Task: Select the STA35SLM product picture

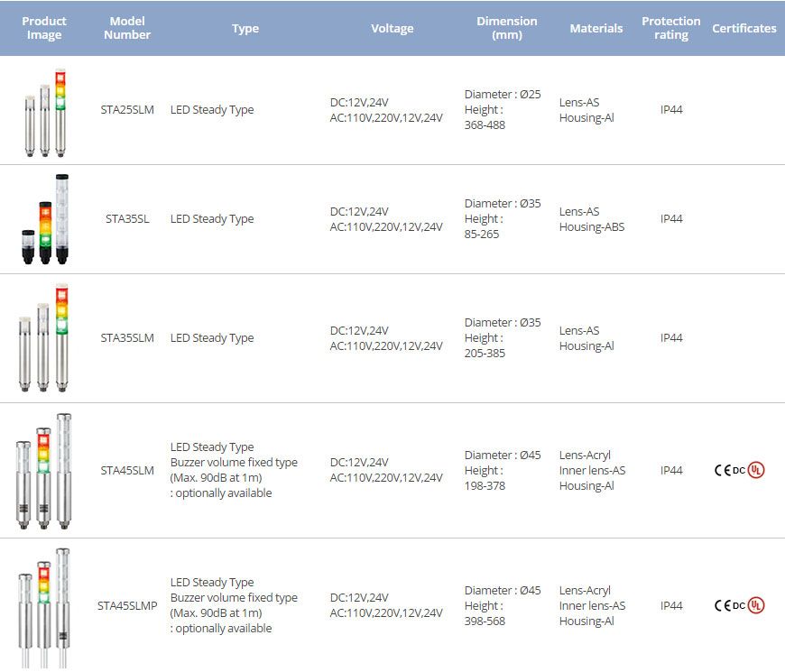Action: [x=45, y=338]
